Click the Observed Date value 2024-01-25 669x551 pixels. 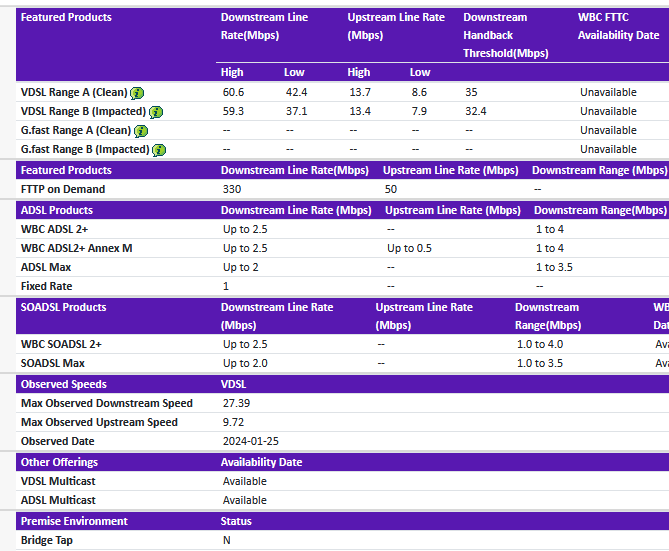coord(250,441)
